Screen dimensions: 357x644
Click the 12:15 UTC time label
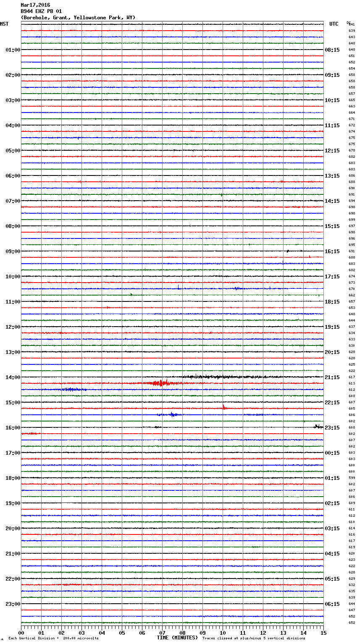332,151
